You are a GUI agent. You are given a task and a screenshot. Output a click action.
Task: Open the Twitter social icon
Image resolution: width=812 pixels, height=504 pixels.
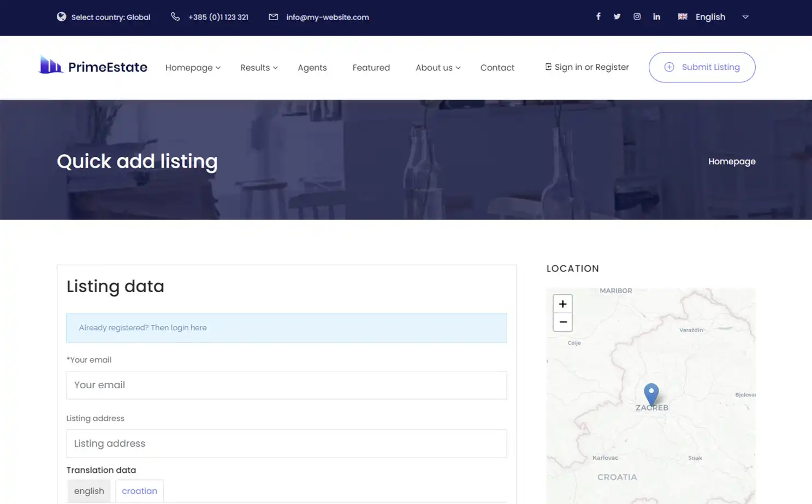tap(617, 16)
